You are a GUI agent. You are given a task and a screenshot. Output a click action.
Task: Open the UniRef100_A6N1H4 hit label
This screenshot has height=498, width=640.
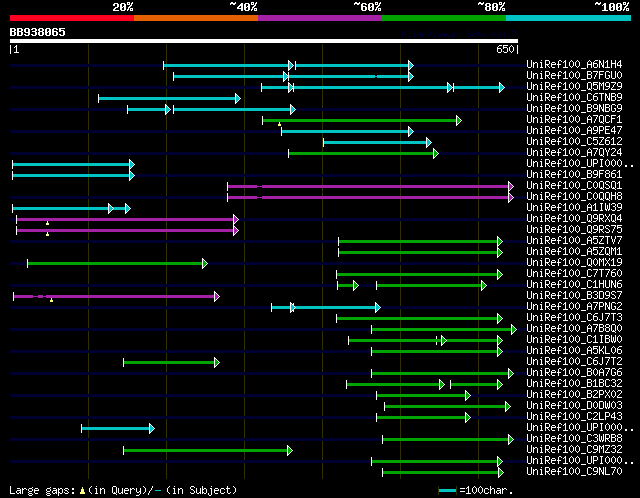(575, 65)
